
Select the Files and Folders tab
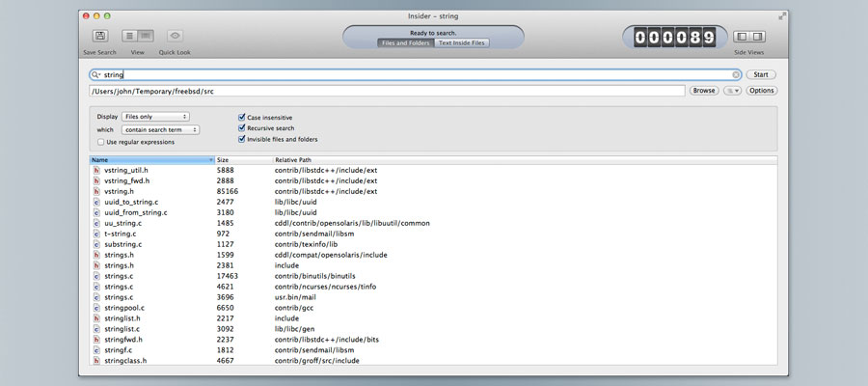(405, 42)
